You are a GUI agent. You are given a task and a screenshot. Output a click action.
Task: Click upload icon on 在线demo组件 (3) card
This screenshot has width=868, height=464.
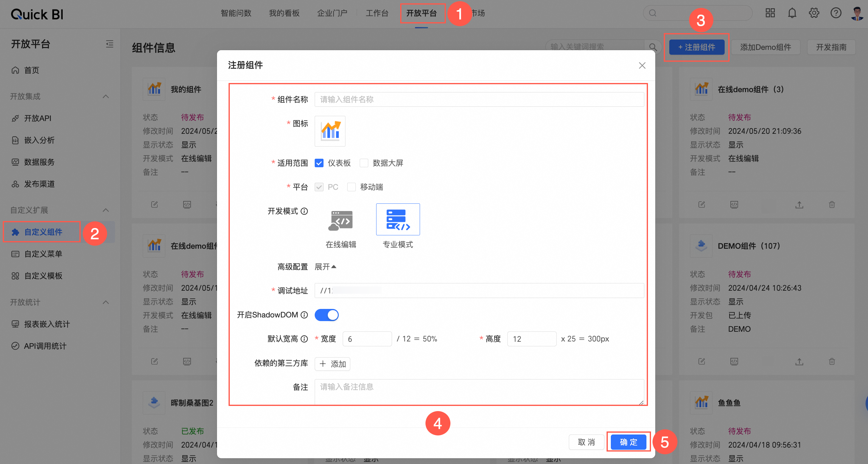pyautogui.click(x=799, y=205)
